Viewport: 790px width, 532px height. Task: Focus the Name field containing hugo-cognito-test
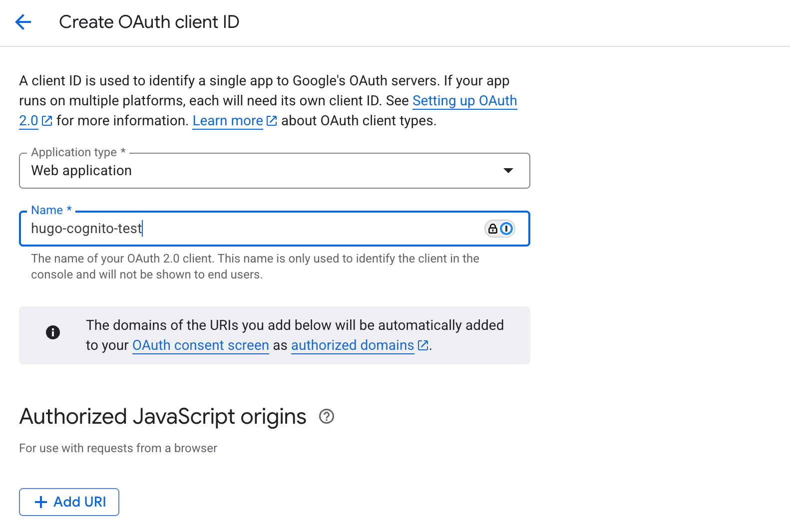(250, 229)
